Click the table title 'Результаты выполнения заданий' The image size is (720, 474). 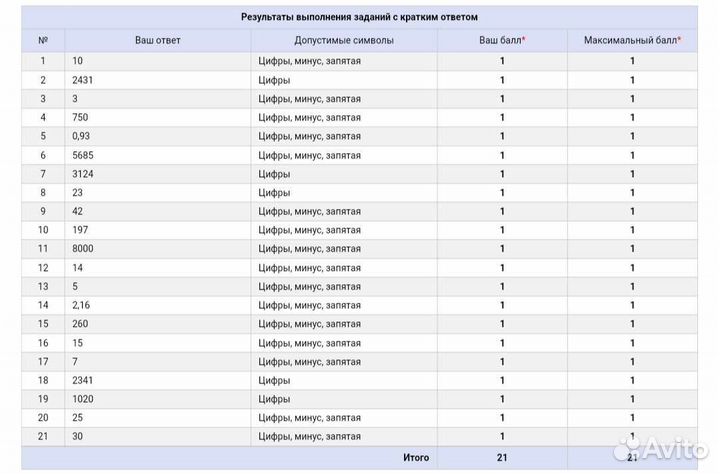tap(360, 17)
